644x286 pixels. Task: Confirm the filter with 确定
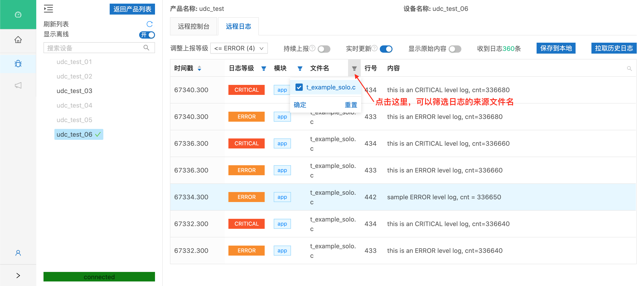pyautogui.click(x=300, y=105)
